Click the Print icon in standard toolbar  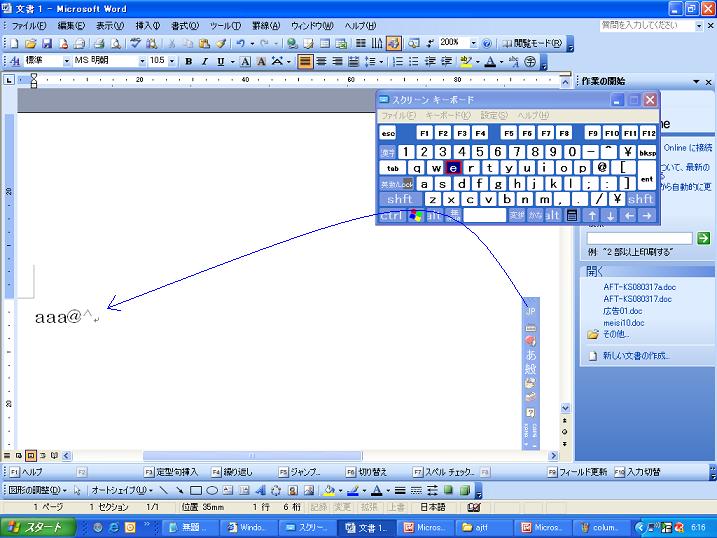pyautogui.click(x=99, y=43)
